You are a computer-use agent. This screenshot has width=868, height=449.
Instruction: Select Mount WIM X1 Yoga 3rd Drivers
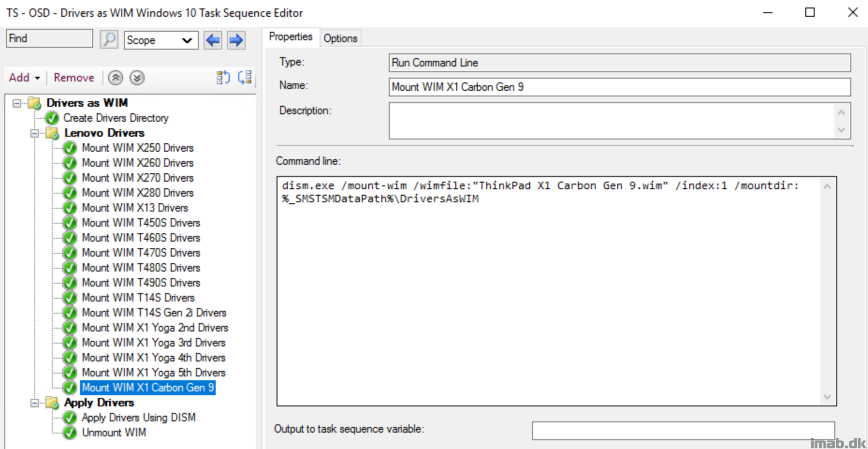(x=153, y=343)
